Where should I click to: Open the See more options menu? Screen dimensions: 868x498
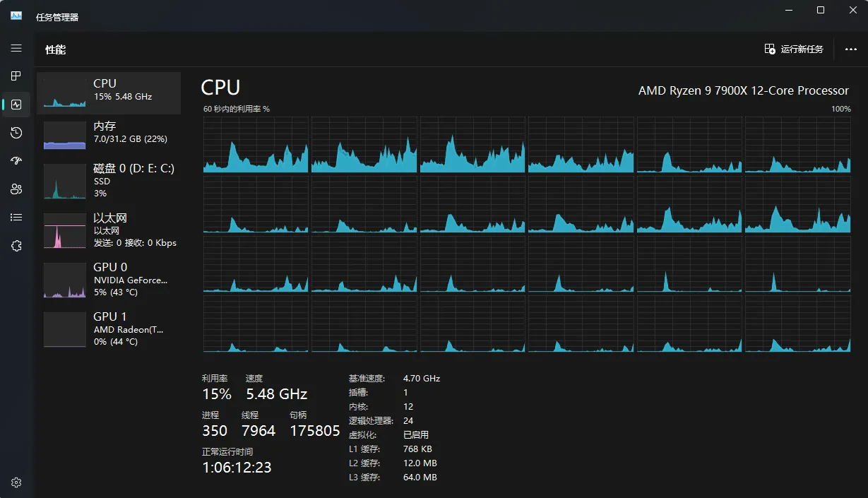coord(851,49)
